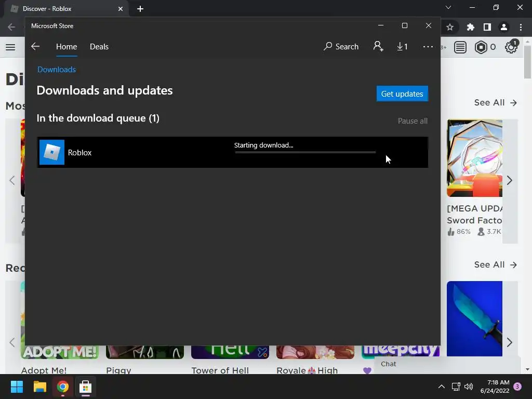
Task: Switch to Chrome in taskbar
Action: (x=63, y=387)
